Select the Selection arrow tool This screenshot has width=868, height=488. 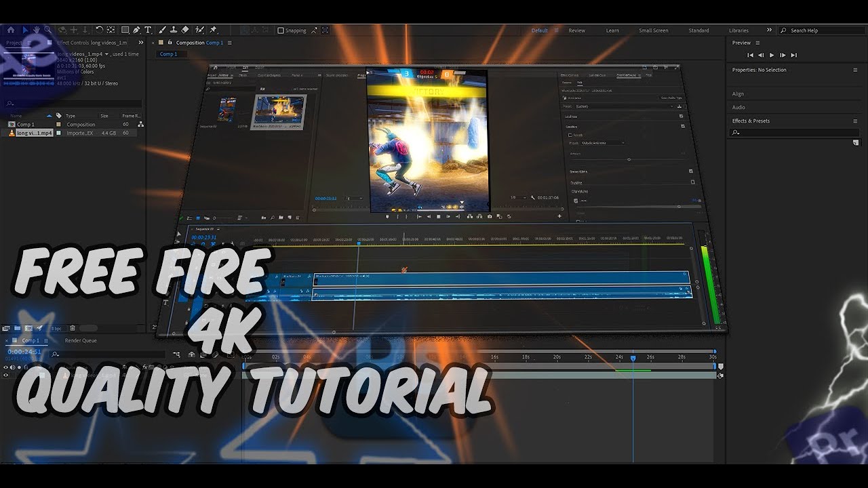pyautogui.click(x=25, y=30)
